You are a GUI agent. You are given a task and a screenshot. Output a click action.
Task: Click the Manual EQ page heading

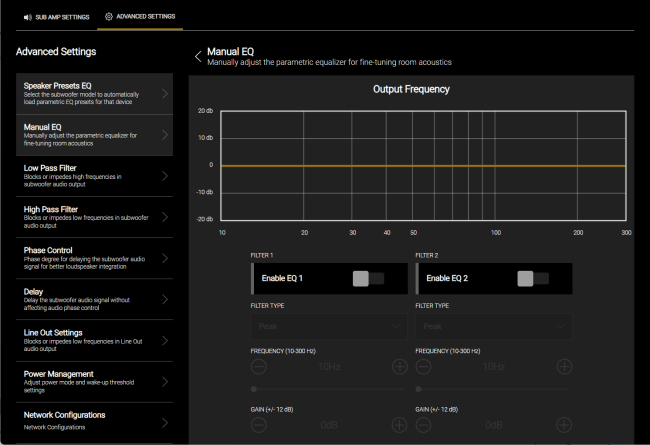coord(230,51)
